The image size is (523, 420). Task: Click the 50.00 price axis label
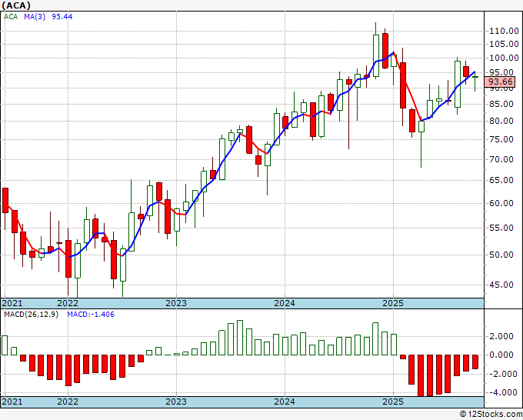[501, 255]
